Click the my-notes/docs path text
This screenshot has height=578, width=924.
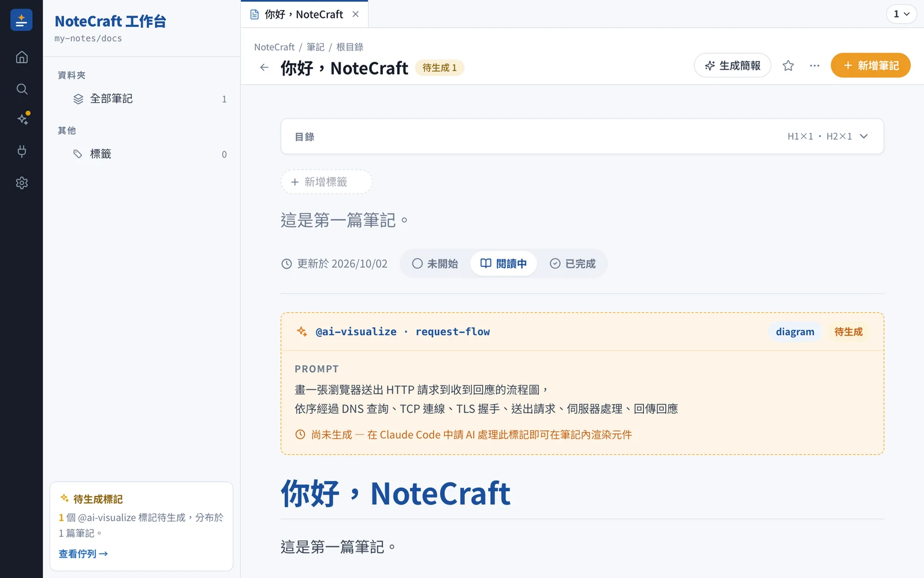coord(88,38)
